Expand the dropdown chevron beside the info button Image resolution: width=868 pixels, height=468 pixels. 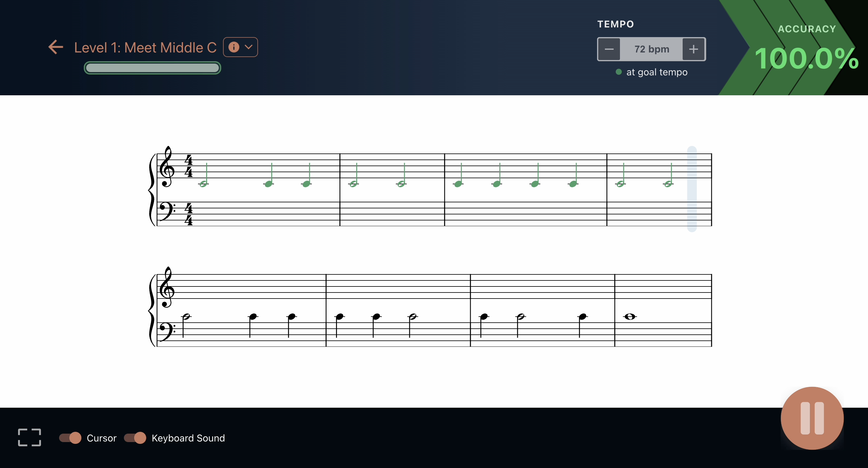tap(249, 47)
